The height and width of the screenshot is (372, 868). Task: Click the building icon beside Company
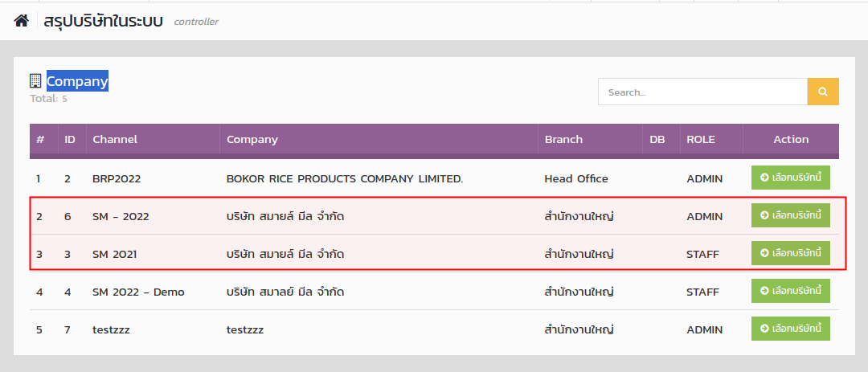point(35,81)
